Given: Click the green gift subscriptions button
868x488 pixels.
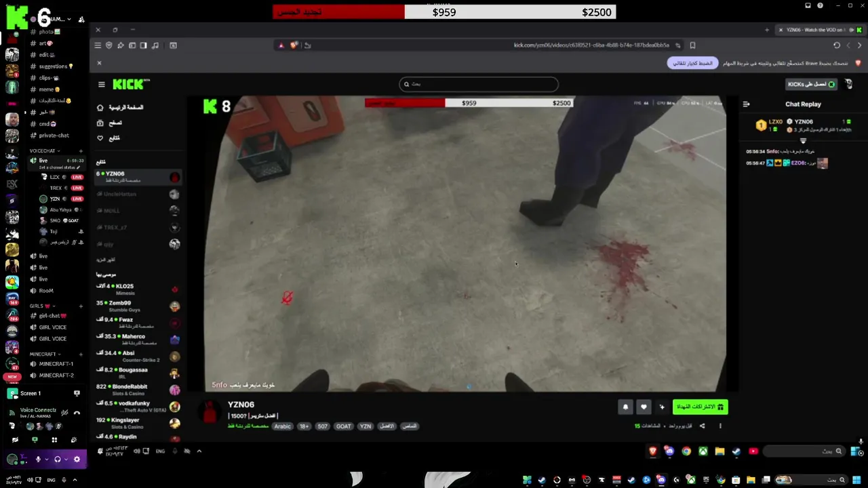Looking at the screenshot, I should coord(700,407).
